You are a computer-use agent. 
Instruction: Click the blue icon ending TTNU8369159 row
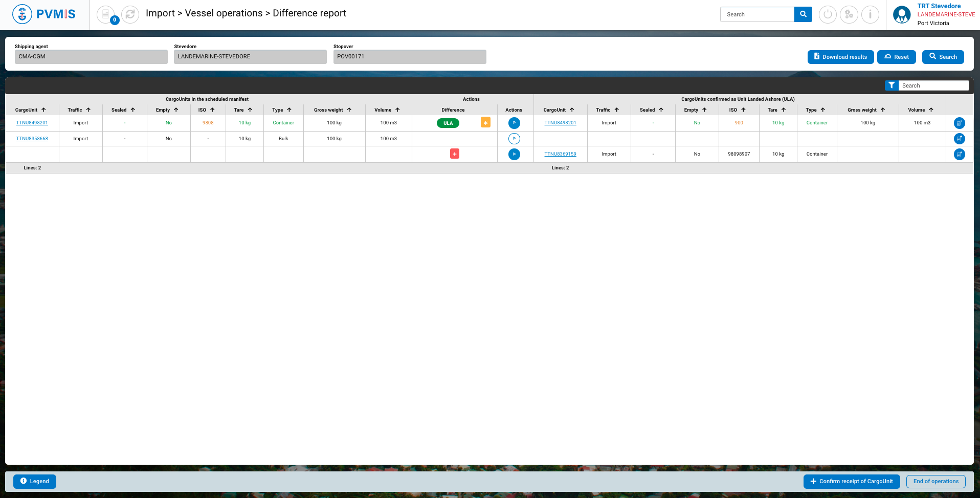[960, 154]
